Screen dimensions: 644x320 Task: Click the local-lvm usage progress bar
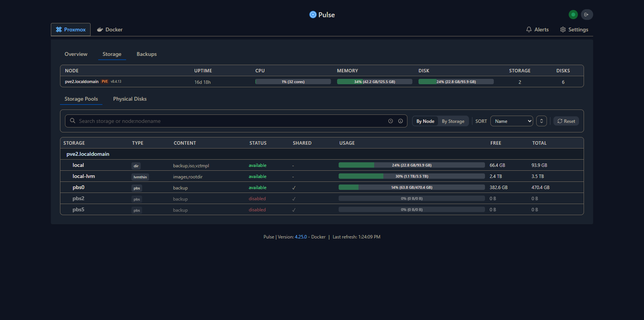[411, 176]
